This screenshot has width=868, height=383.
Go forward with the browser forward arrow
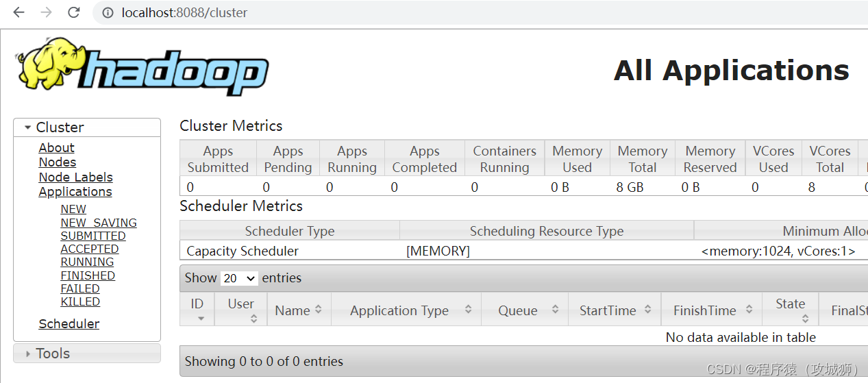46,12
